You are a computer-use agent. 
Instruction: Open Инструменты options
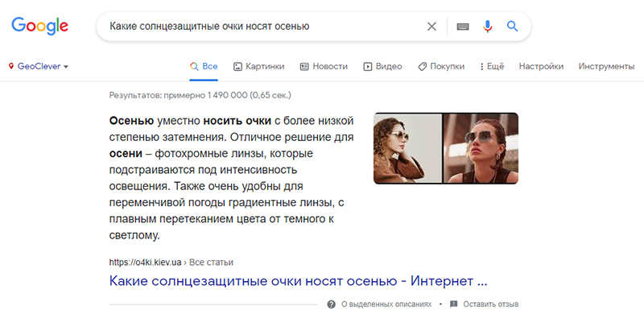click(x=607, y=66)
